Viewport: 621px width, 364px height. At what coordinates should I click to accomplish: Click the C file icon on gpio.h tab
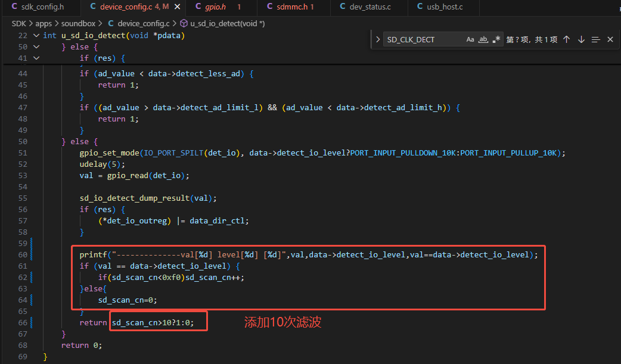[x=198, y=7]
